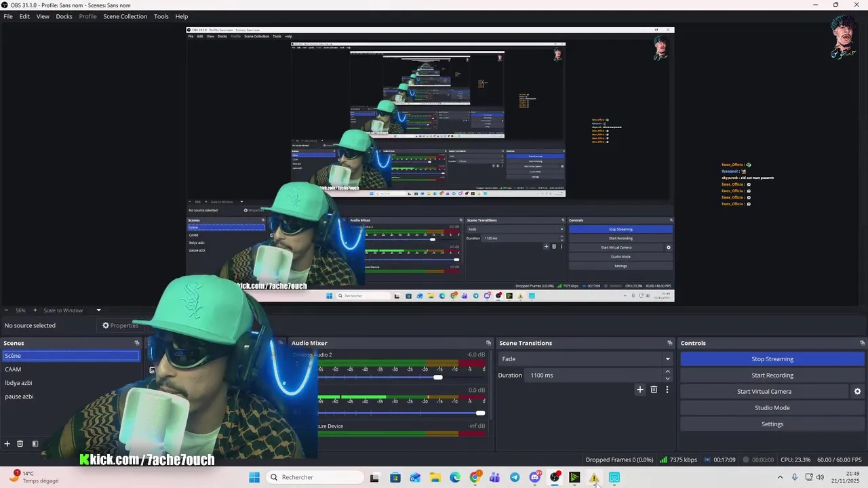The height and width of the screenshot is (488, 868).
Task: Select the CAAM scene
Action: (x=71, y=369)
